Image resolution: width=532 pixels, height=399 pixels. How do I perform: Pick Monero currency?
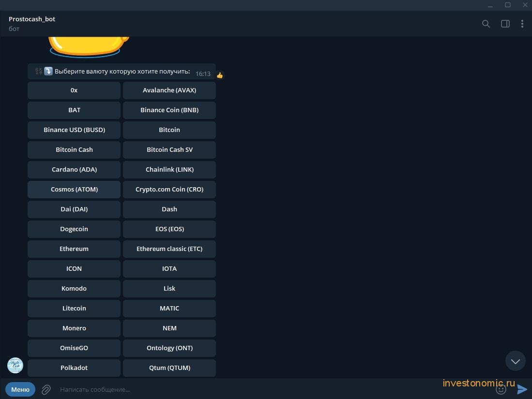click(x=74, y=328)
